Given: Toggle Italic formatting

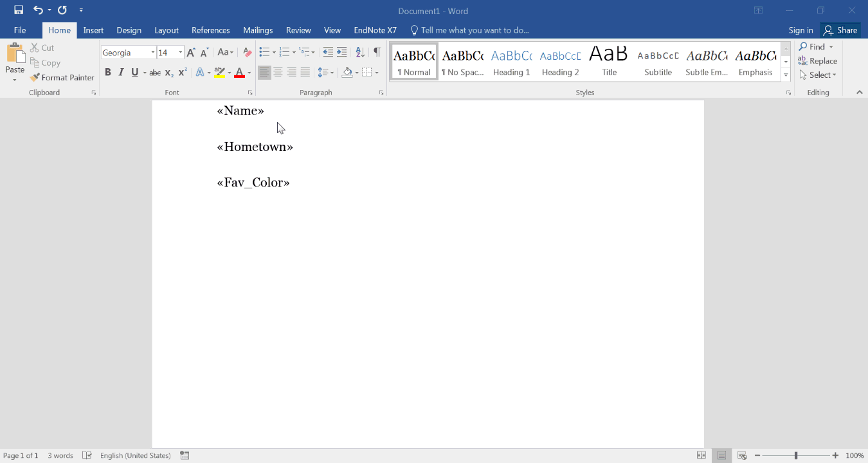Looking at the screenshot, I should click(x=121, y=73).
